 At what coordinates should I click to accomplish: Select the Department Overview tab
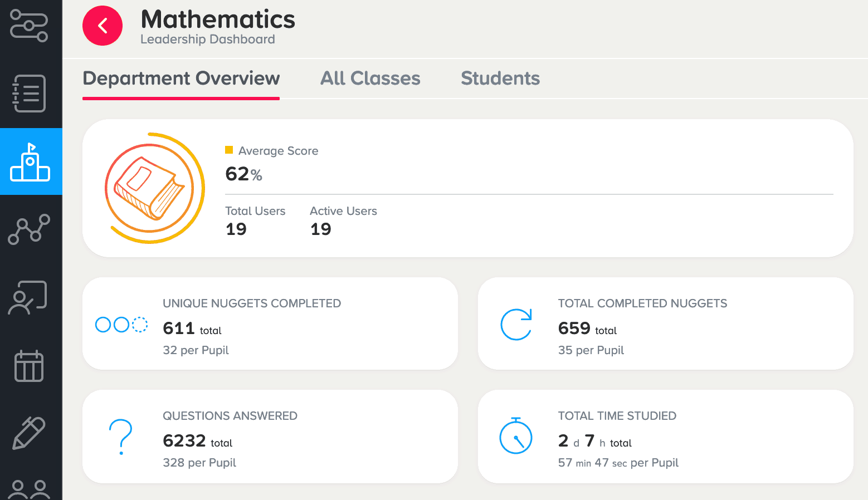[181, 79]
